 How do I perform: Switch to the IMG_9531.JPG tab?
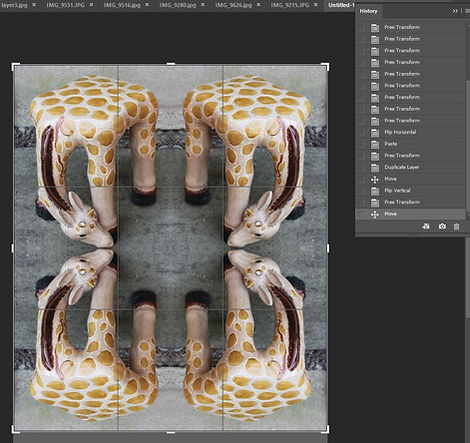click(65, 5)
